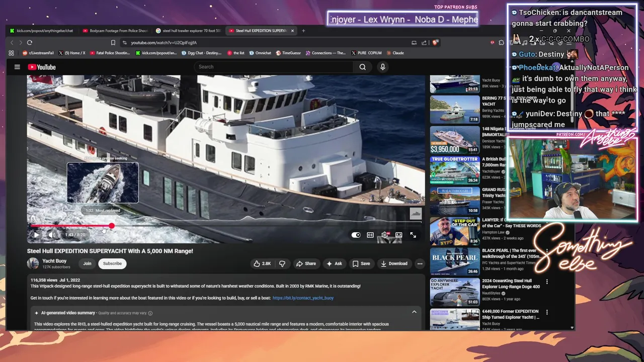Click the search magnifier button
644x362 pixels.
pyautogui.click(x=362, y=67)
